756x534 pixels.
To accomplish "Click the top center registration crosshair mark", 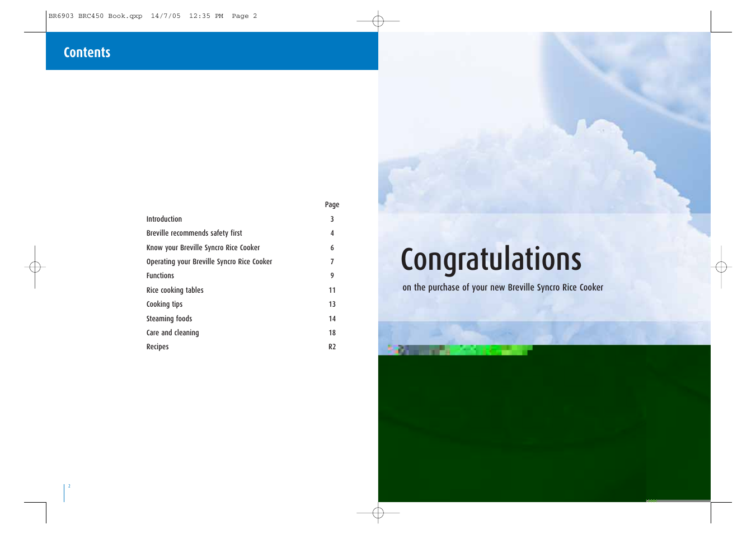I will click(378, 21).
